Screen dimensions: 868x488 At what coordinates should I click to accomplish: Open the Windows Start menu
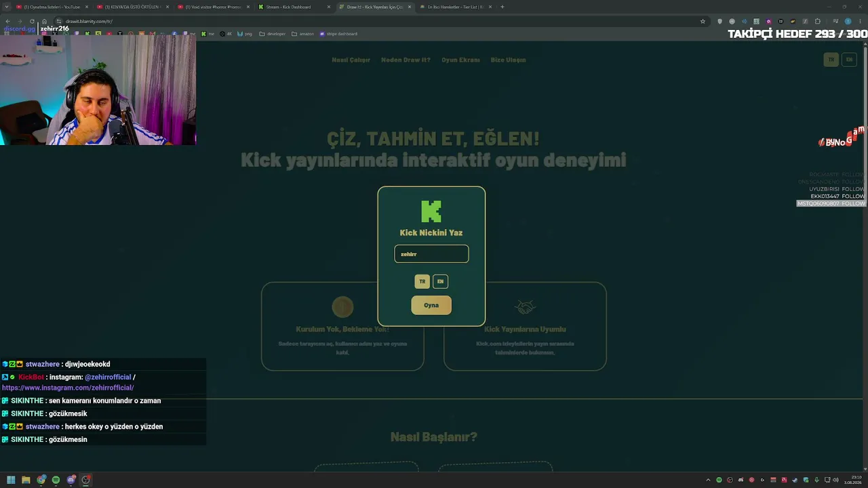11,480
